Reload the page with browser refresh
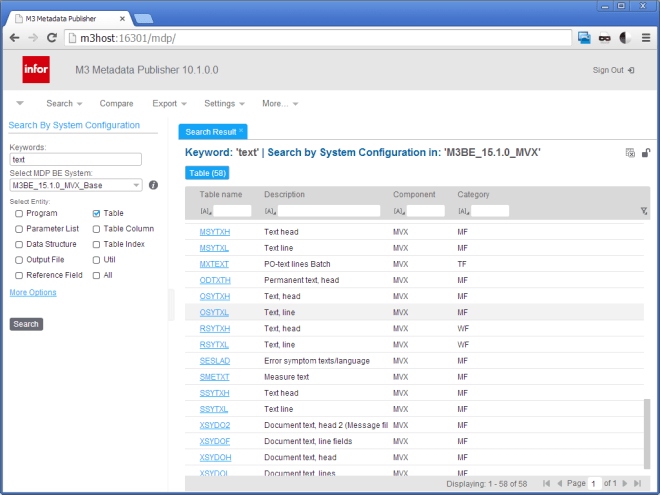The height and width of the screenshot is (495, 660). point(53,38)
